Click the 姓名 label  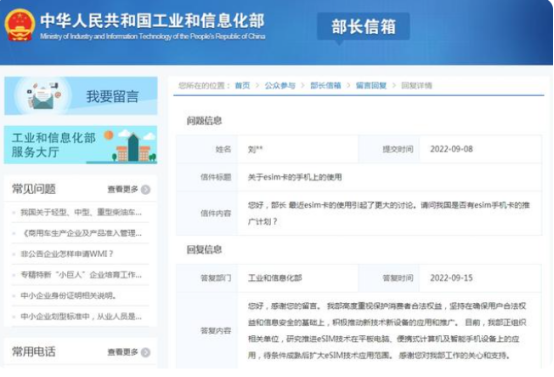(223, 149)
